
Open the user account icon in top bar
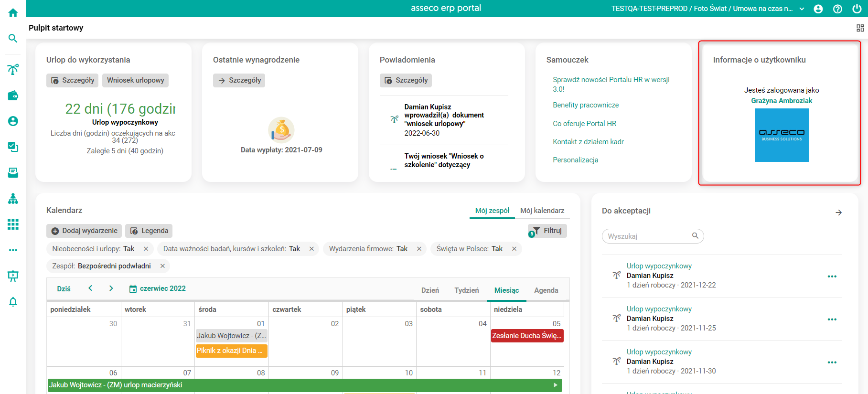coord(818,9)
